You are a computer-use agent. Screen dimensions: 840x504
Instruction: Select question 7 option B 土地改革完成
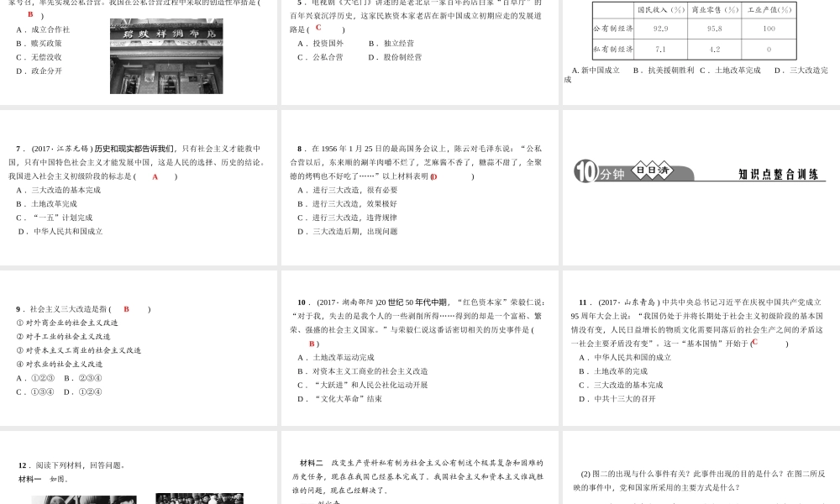(x=46, y=204)
